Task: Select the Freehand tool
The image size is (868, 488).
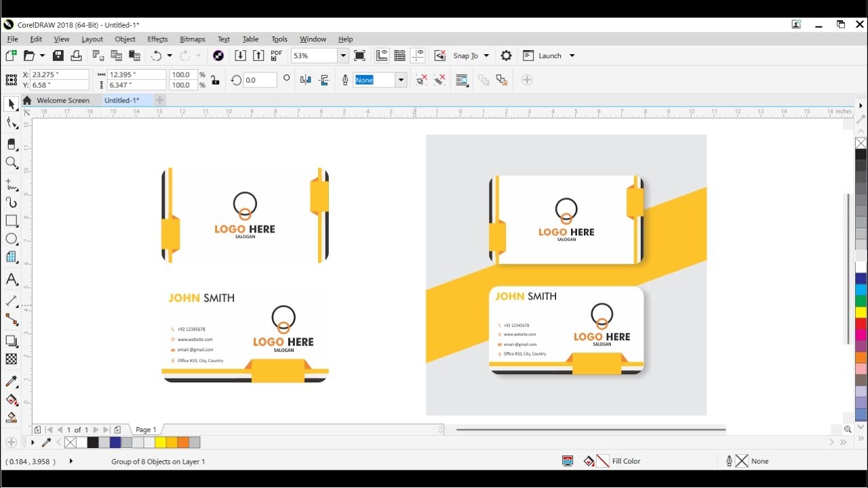Action: (x=11, y=184)
